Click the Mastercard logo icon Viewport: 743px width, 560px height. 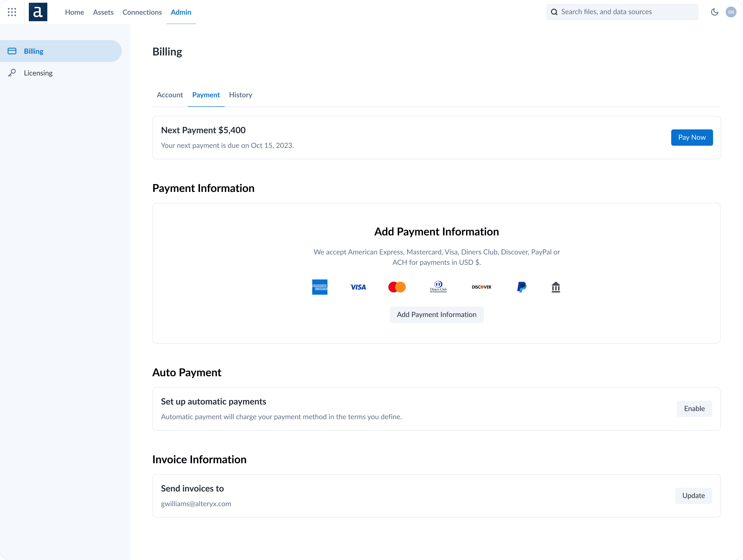point(397,287)
